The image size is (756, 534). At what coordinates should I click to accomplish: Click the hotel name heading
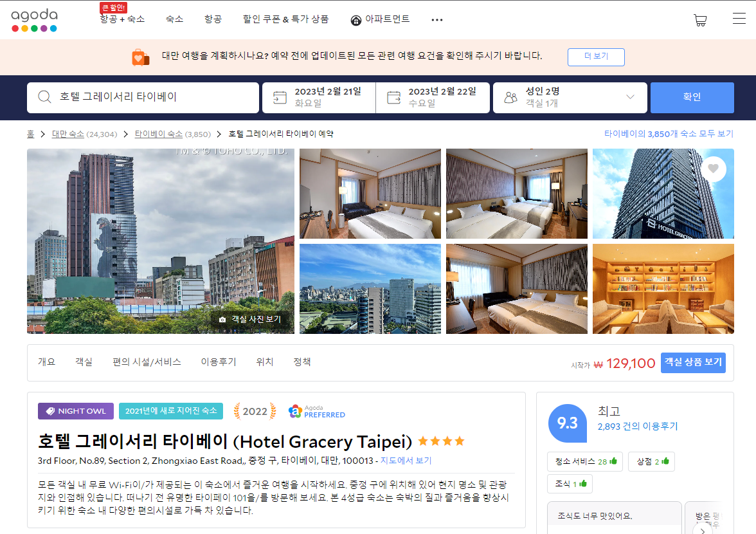(225, 441)
